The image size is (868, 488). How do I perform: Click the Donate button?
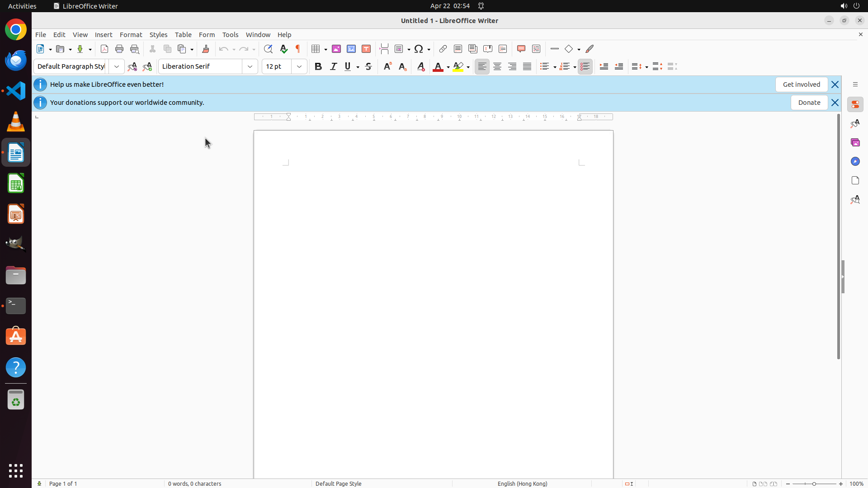(x=809, y=103)
